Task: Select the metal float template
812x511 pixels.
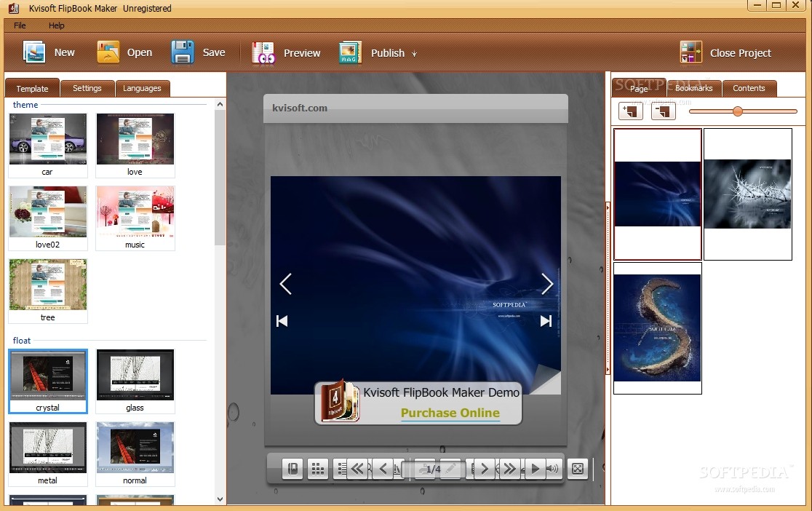Action: (47, 454)
